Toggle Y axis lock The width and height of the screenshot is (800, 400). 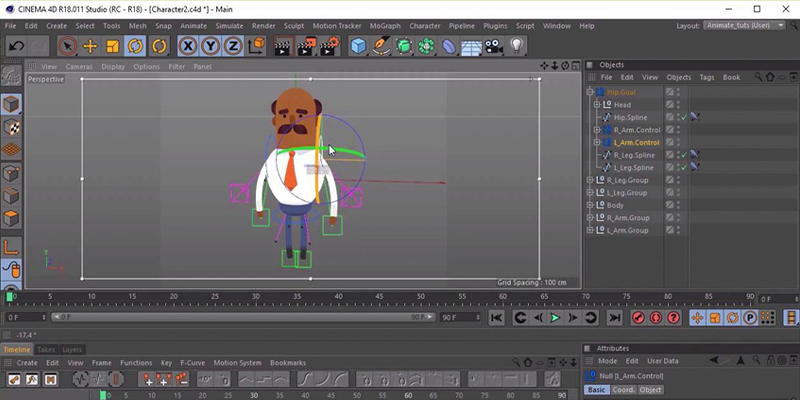[210, 46]
